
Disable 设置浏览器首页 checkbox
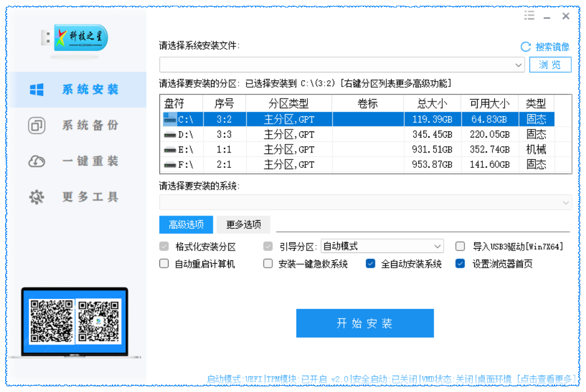coord(460,264)
